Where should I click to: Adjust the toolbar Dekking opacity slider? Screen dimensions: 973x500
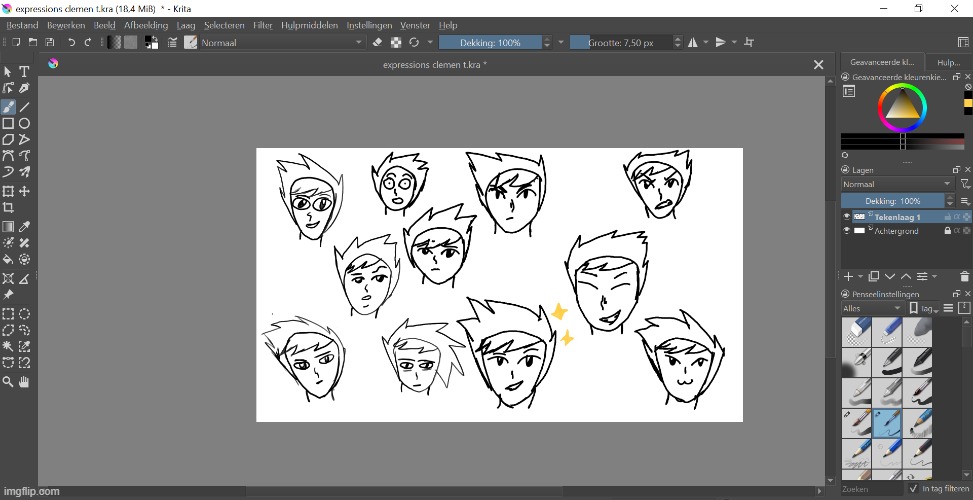tap(490, 42)
